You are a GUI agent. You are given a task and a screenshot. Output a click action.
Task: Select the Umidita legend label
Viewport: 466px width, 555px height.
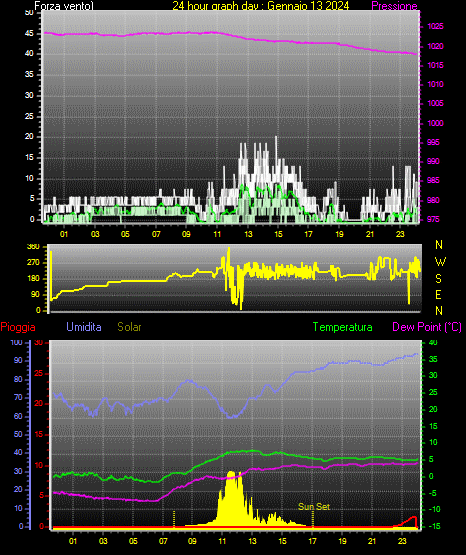pos(84,326)
